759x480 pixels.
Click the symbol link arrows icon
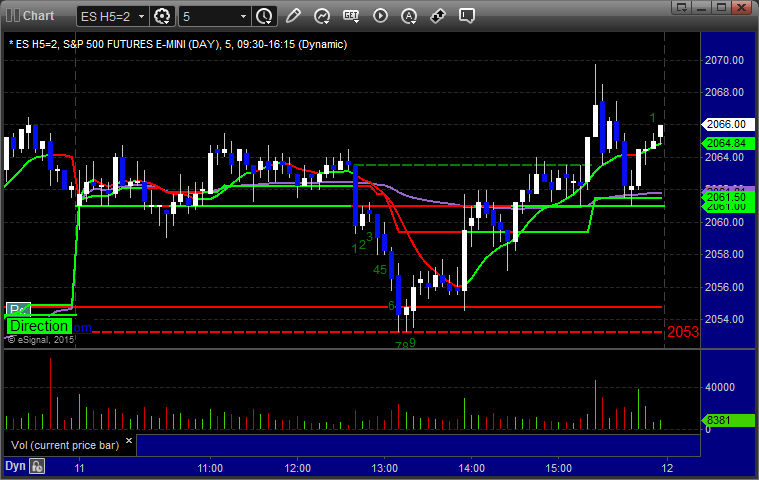click(438, 16)
